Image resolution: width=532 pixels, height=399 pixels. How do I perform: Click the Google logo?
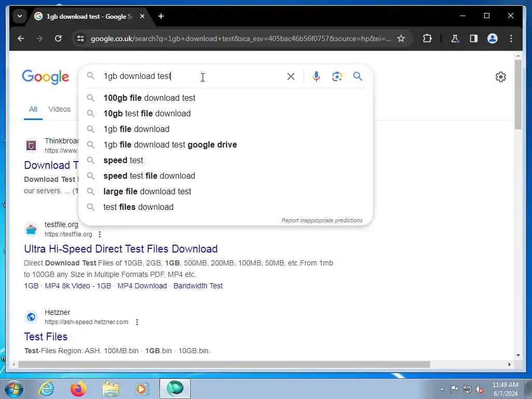(x=46, y=77)
